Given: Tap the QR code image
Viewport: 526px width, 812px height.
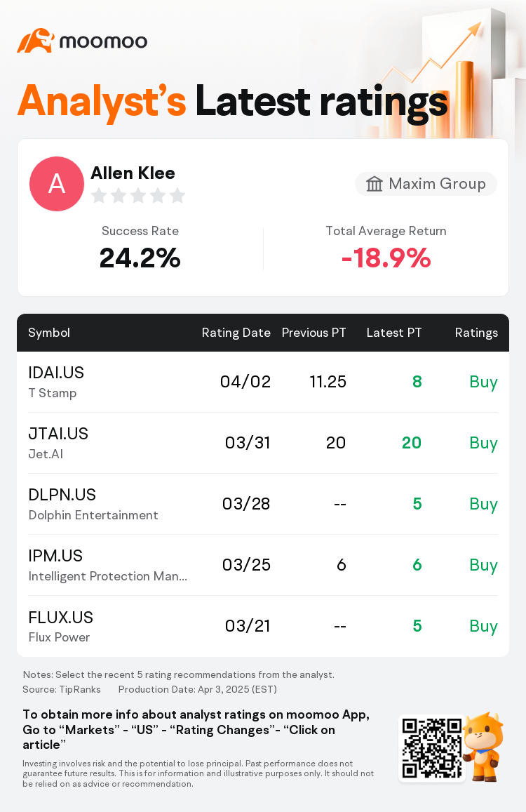Looking at the screenshot, I should click(x=432, y=748).
